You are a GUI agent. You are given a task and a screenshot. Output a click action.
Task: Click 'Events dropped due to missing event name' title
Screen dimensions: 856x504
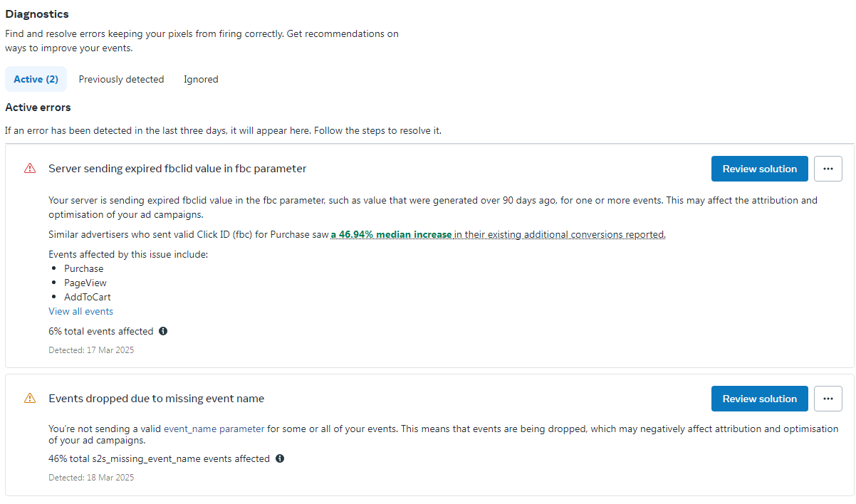(x=156, y=399)
